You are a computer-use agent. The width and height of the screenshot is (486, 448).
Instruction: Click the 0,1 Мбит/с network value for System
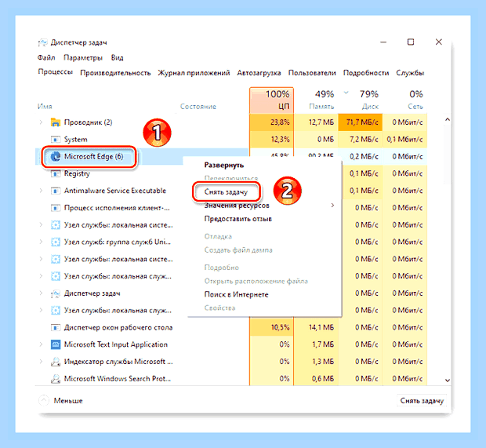404,140
